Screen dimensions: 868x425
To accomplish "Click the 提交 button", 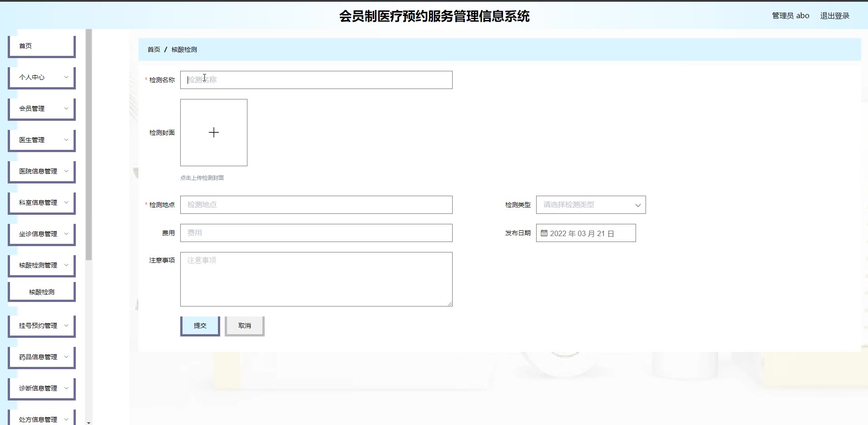I will pyautogui.click(x=200, y=326).
